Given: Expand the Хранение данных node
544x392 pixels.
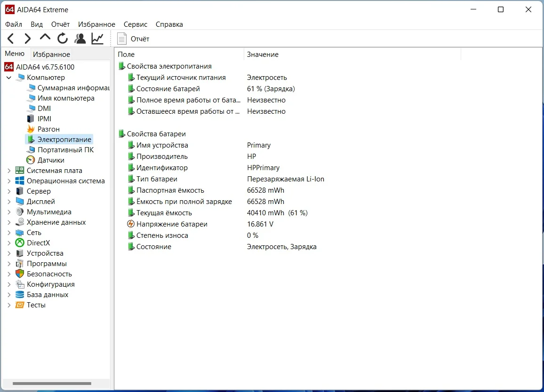Looking at the screenshot, I should click(9, 222).
